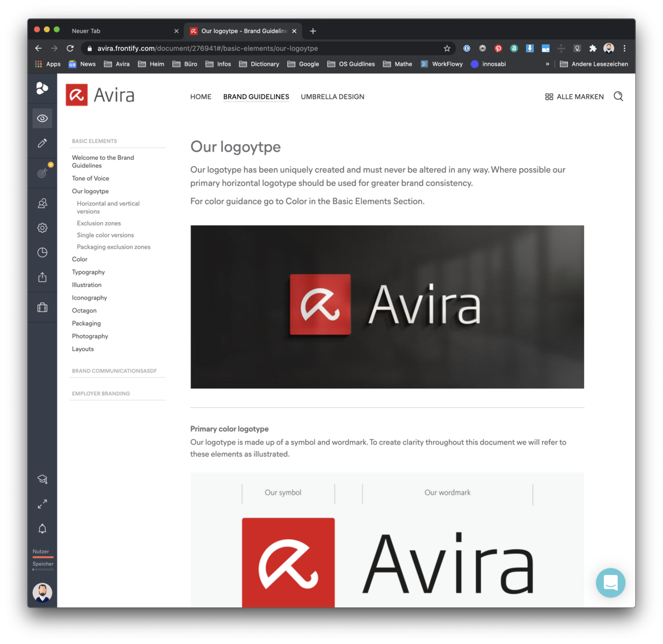Reload the page with refresh icon
Screen dimensions: 663x644
(x=70, y=48)
